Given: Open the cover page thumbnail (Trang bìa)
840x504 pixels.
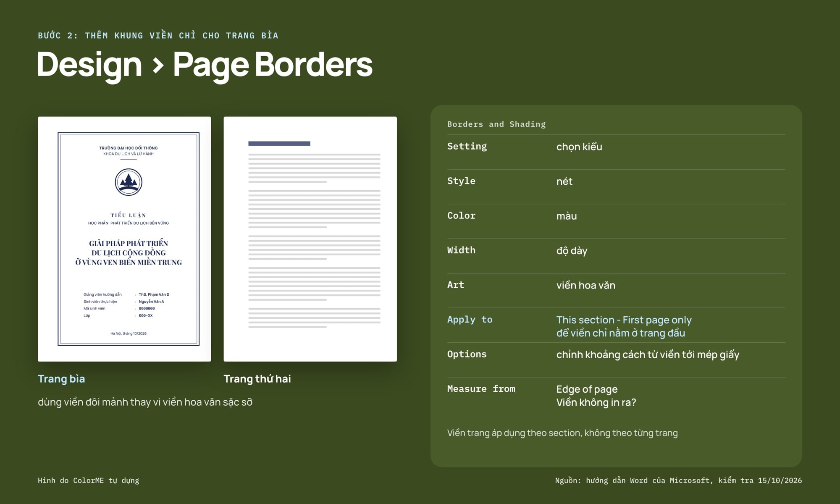Looking at the screenshot, I should [124, 239].
